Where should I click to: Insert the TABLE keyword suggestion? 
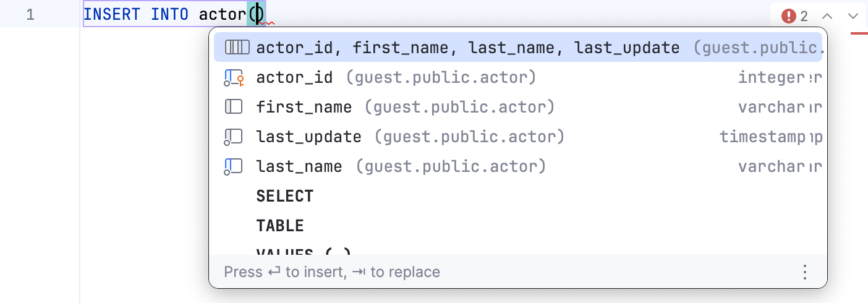point(280,226)
